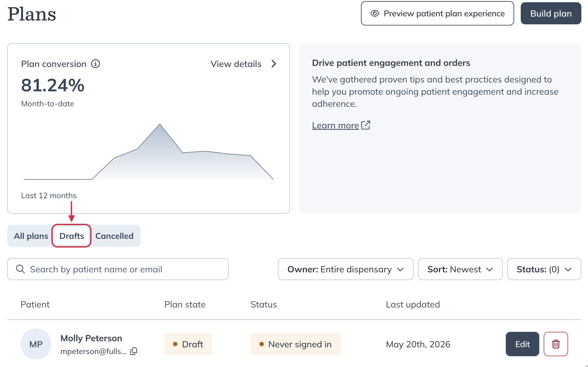Copy Molly Peterson's email address icon
This screenshot has height=367, width=588.
pos(134,351)
